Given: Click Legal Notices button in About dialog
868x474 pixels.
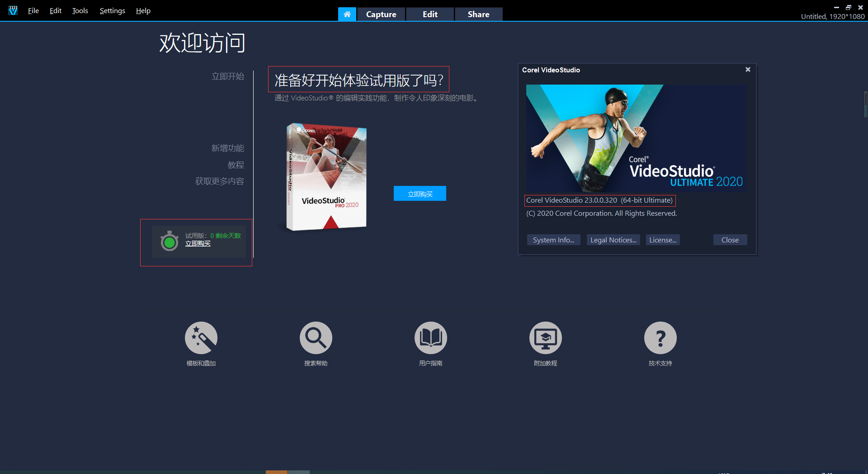Looking at the screenshot, I should pyautogui.click(x=613, y=240).
